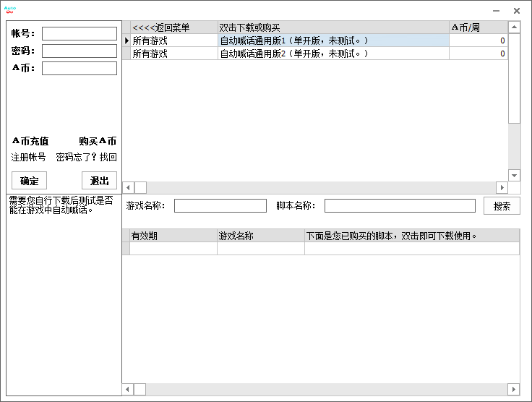This screenshot has height=402, width=532.
Task: Click the price 0 of 通用版1 row
Action: click(479, 40)
